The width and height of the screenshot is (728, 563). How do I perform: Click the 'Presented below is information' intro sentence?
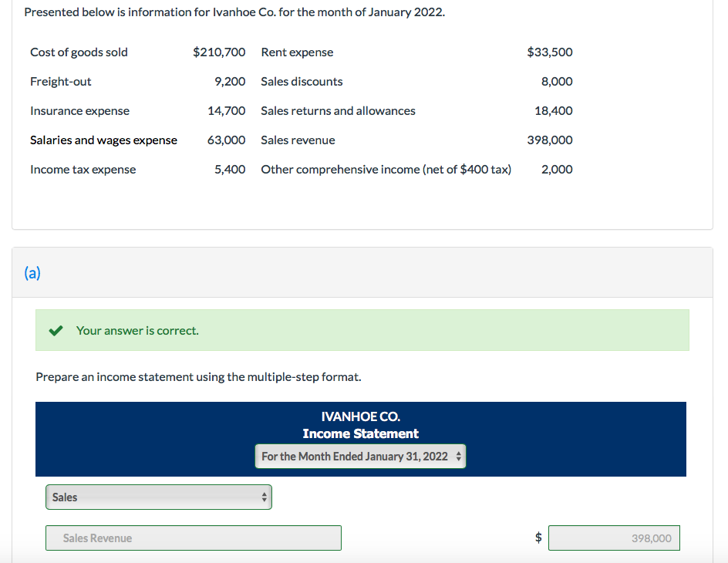coord(234,12)
